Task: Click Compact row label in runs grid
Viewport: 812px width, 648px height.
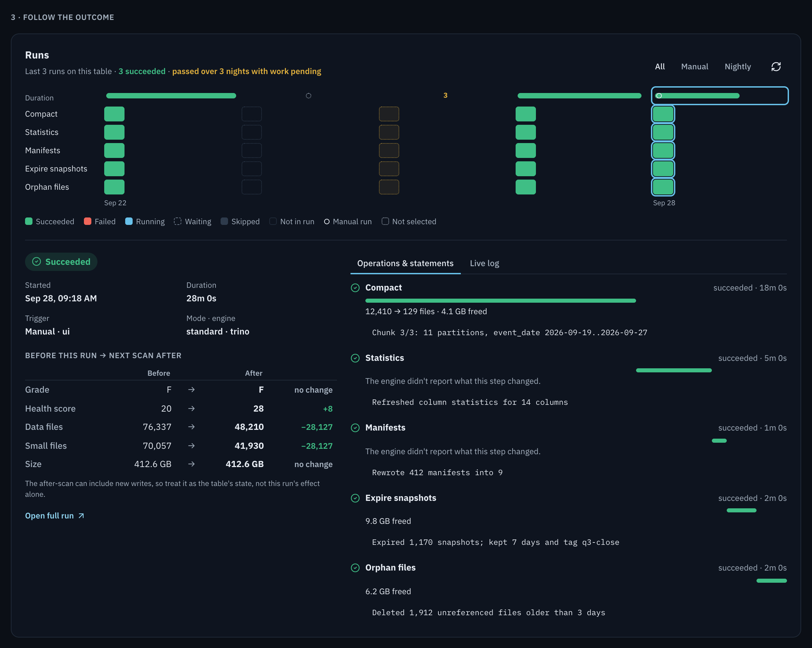Action: coord(41,114)
